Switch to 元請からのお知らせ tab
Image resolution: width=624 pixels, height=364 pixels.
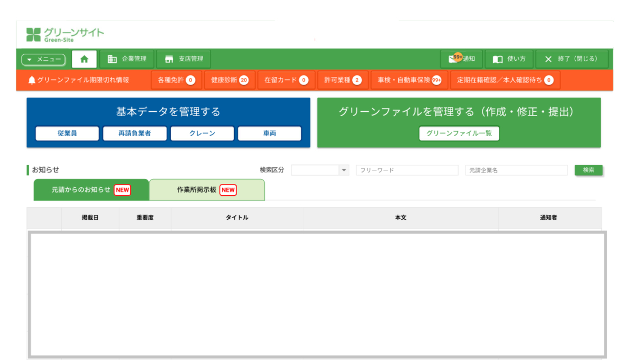coord(91,190)
